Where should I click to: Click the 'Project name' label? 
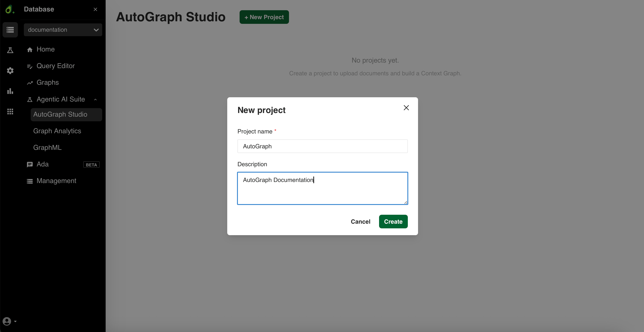tap(255, 131)
